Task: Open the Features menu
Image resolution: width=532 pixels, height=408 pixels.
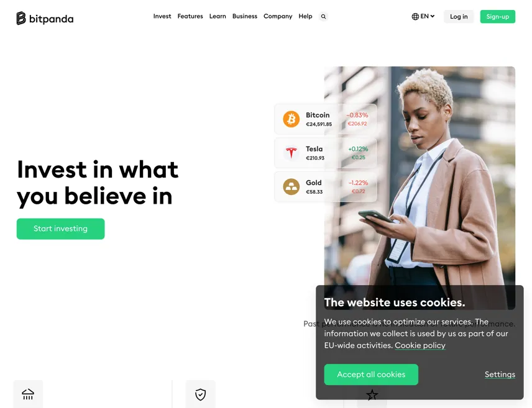Action: [x=190, y=16]
